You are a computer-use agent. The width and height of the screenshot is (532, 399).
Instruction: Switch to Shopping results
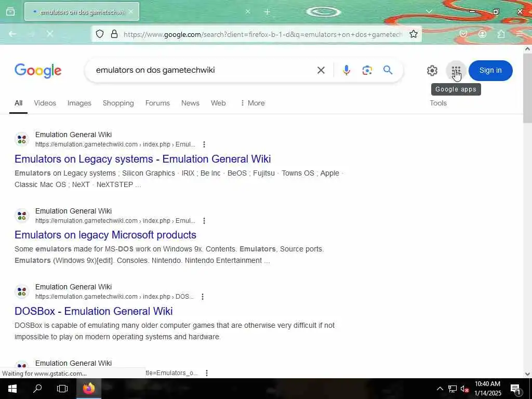(x=118, y=103)
